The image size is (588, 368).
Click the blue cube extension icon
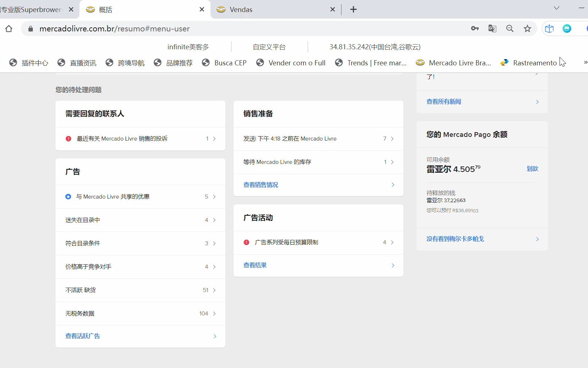(x=549, y=28)
